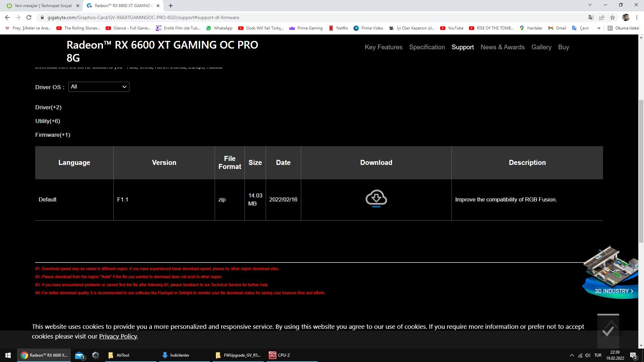This screenshot has width=644, height=362.
Task: Open the Key Features tab
Action: pos(383,47)
